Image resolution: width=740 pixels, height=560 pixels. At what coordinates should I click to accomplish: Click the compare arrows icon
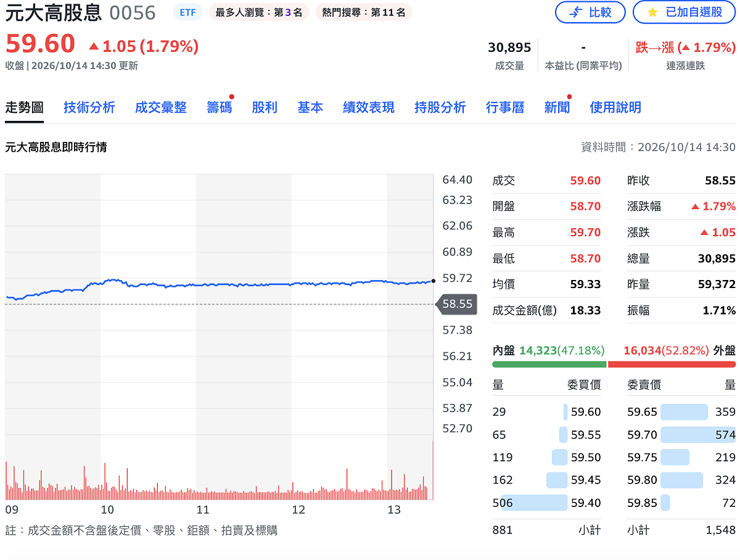click(575, 12)
